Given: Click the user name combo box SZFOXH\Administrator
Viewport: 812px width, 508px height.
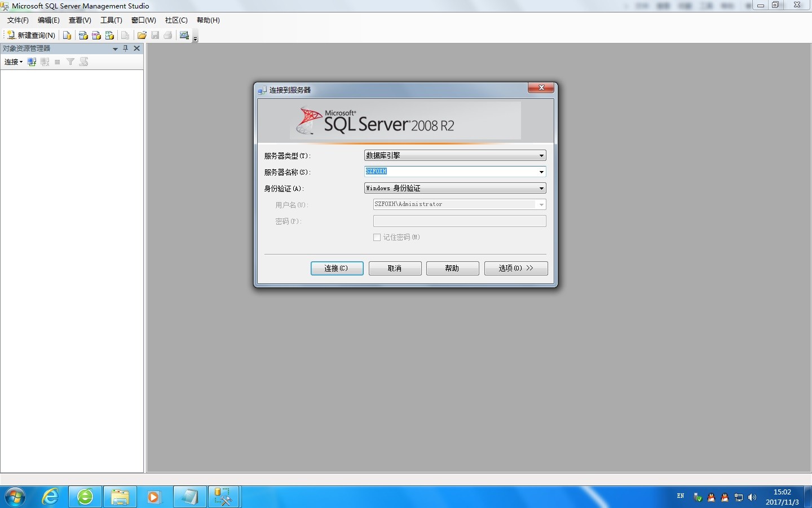Looking at the screenshot, I should point(460,204).
